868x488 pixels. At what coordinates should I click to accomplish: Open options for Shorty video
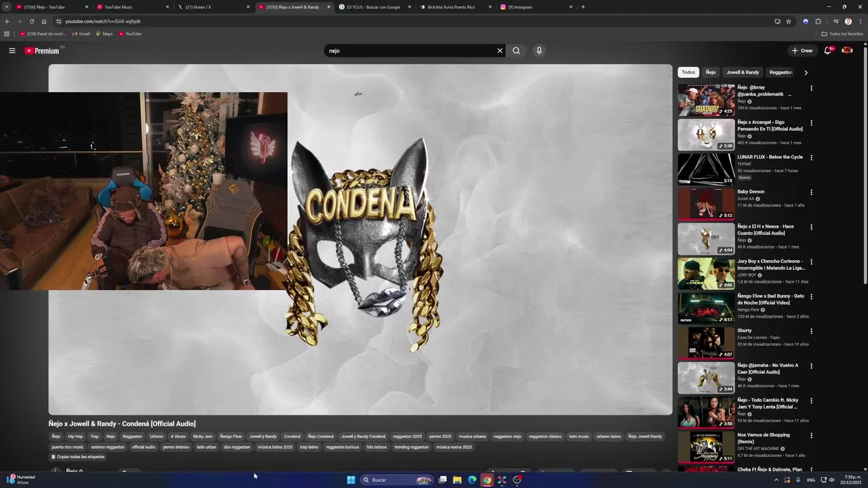811,331
